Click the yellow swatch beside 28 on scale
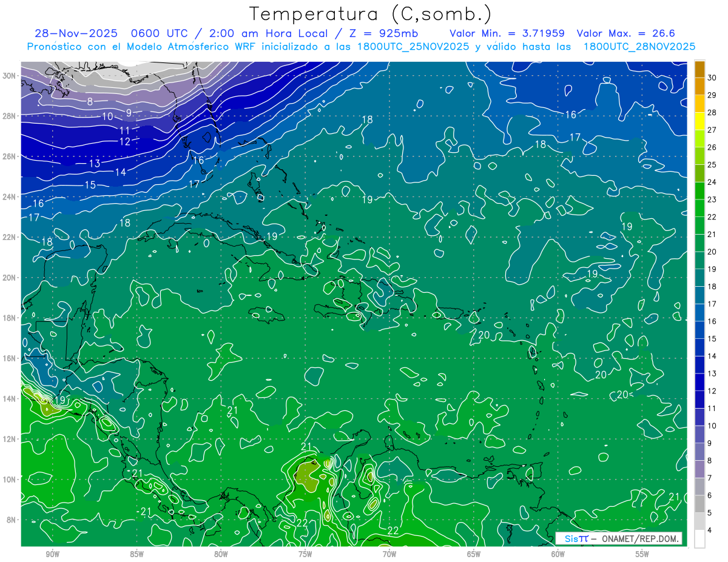728x562 pixels. pyautogui.click(x=700, y=122)
